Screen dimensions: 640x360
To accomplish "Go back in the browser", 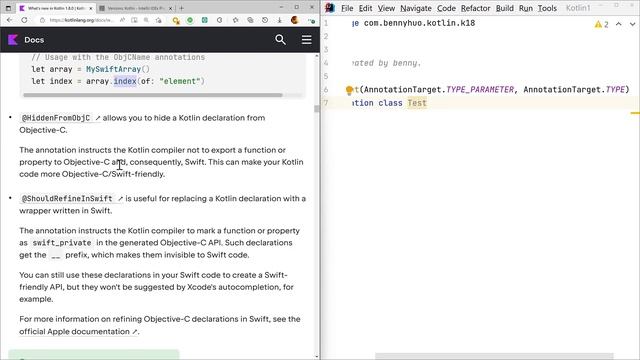I will tap(9, 20).
